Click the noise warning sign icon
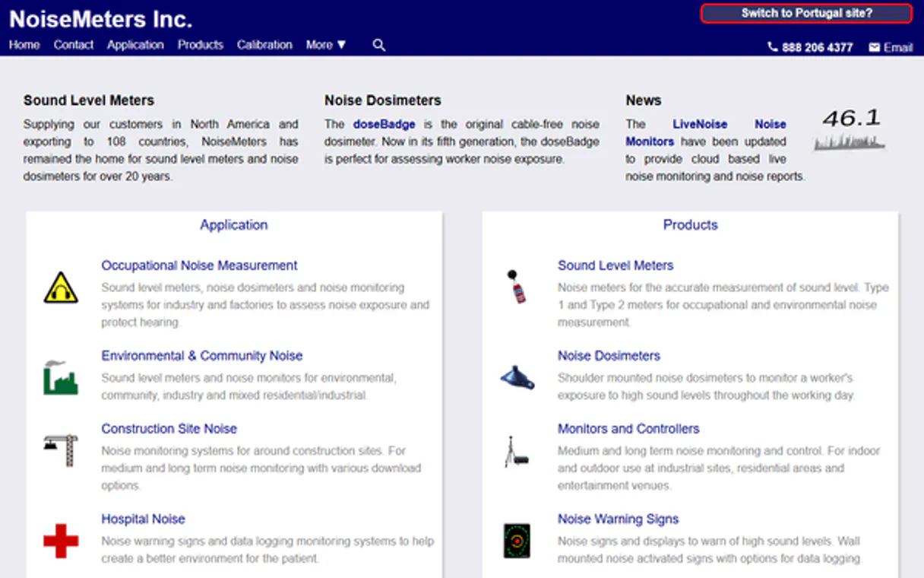This screenshot has width=924, height=578. 517,541
